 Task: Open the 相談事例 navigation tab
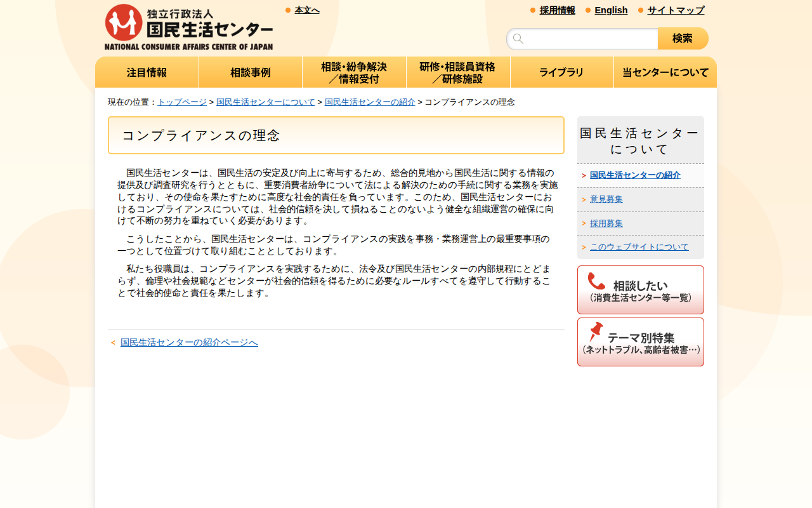click(x=251, y=72)
